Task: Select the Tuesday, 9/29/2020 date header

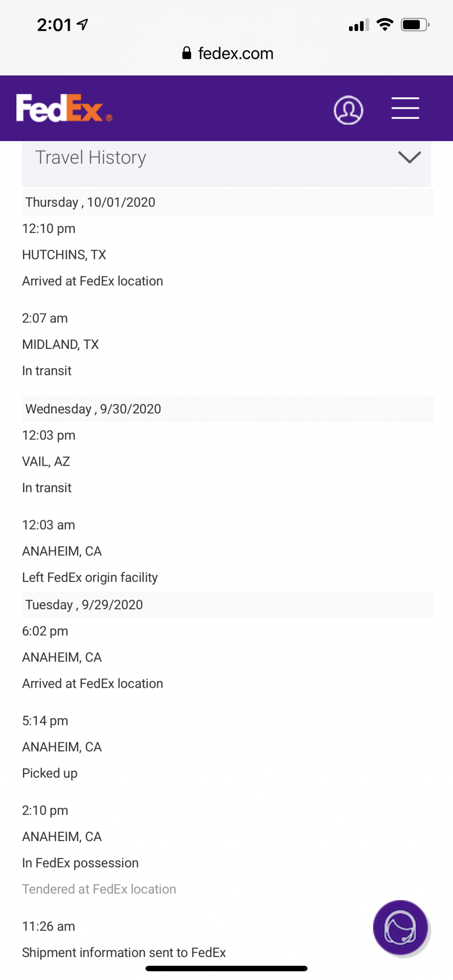Action: point(228,605)
